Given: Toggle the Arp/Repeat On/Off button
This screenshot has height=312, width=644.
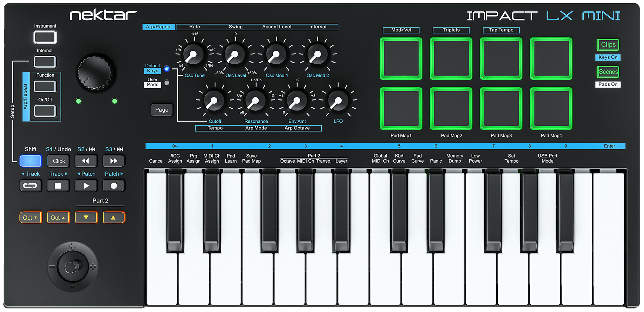Looking at the screenshot, I should tap(45, 111).
